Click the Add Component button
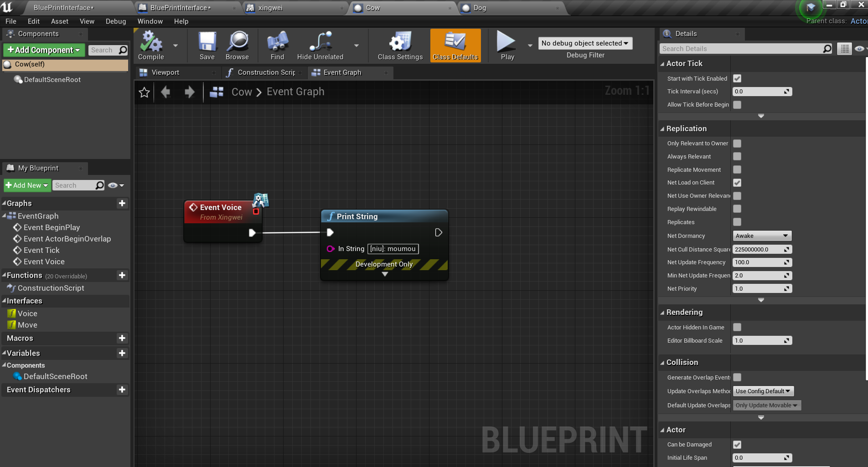The width and height of the screenshot is (868, 467). [x=43, y=50]
